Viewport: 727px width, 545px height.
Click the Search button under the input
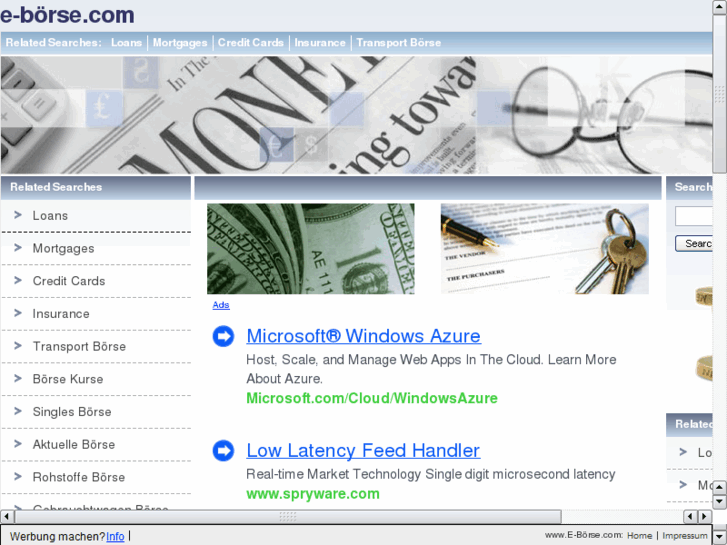pos(694,244)
